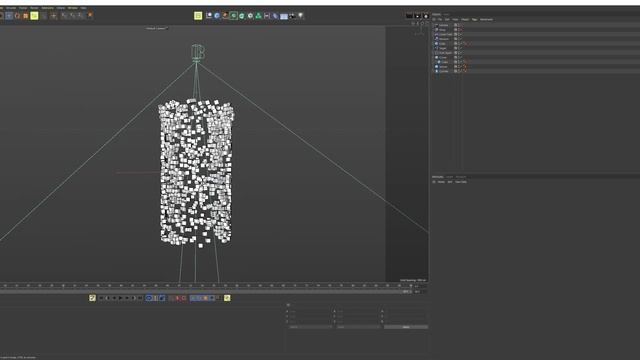Click the green Cube primitive icon
Viewport: 640px width, 360px height.
(x=233, y=16)
